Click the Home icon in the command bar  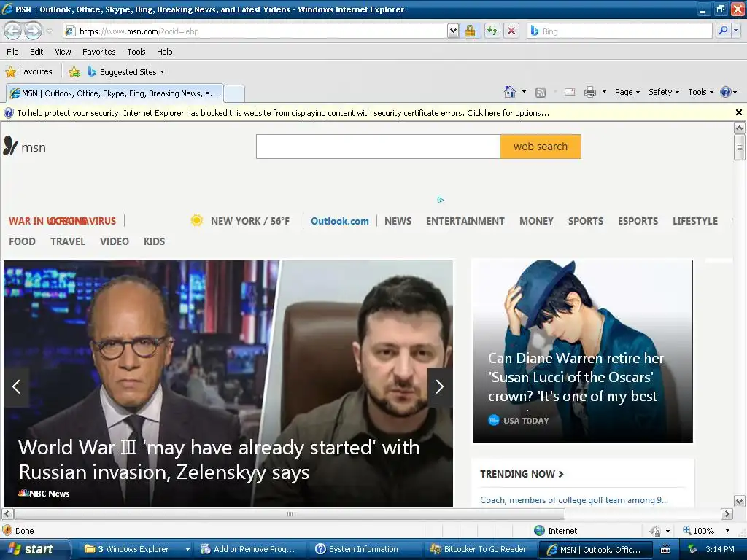[x=510, y=92]
